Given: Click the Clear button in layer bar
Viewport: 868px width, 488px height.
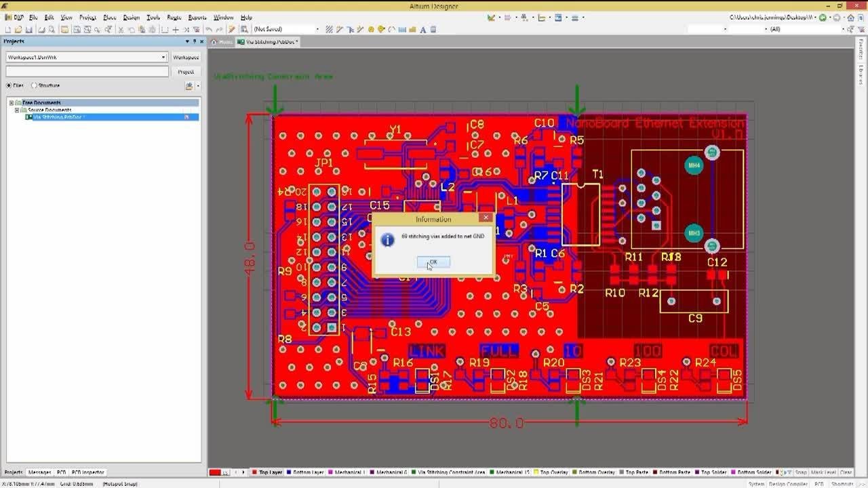Looking at the screenshot, I should 846,472.
